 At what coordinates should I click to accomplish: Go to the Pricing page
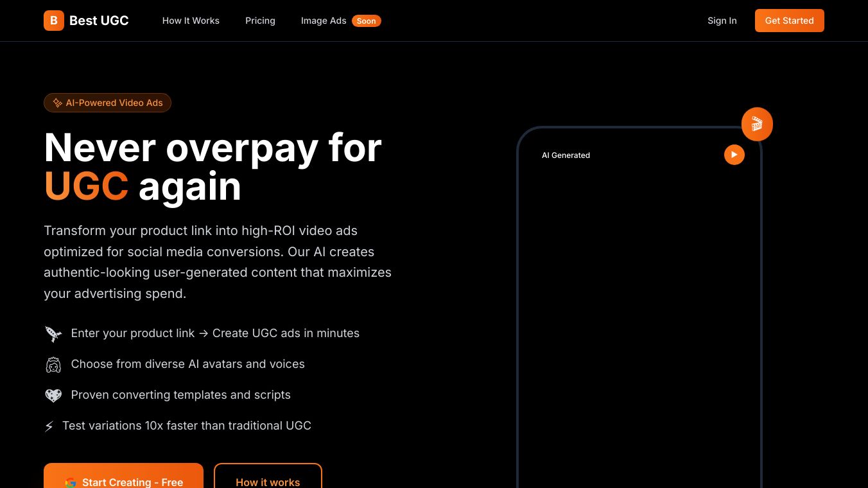pos(260,21)
